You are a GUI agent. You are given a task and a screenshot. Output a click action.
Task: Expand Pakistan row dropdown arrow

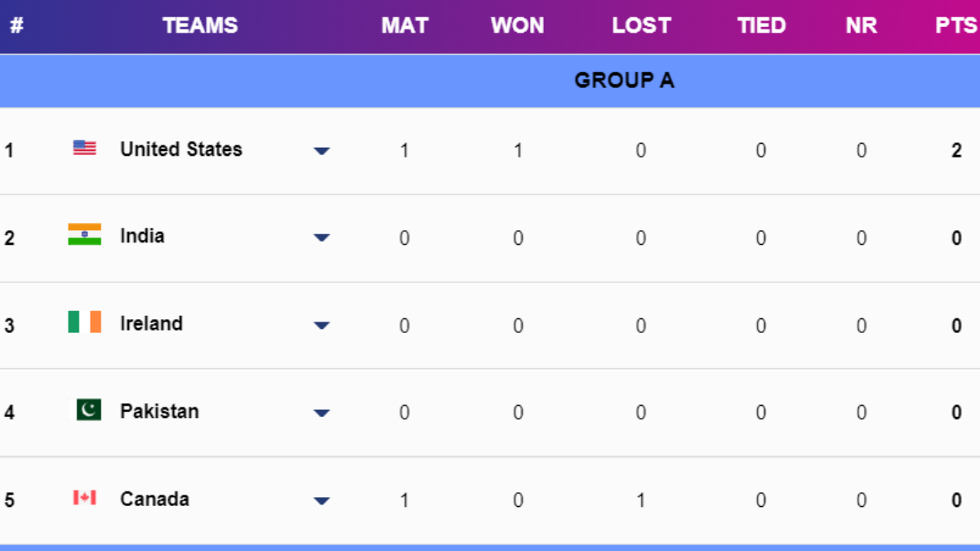tap(322, 413)
